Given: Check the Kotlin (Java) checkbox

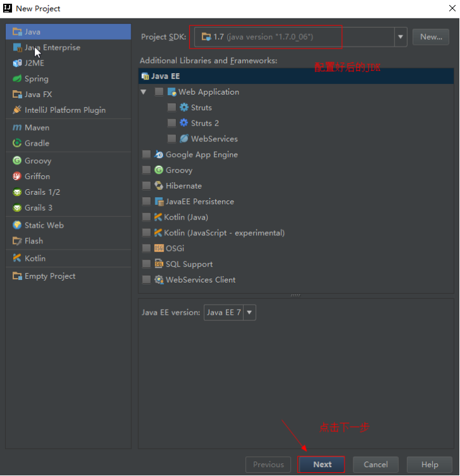Looking at the screenshot, I should click(146, 217).
